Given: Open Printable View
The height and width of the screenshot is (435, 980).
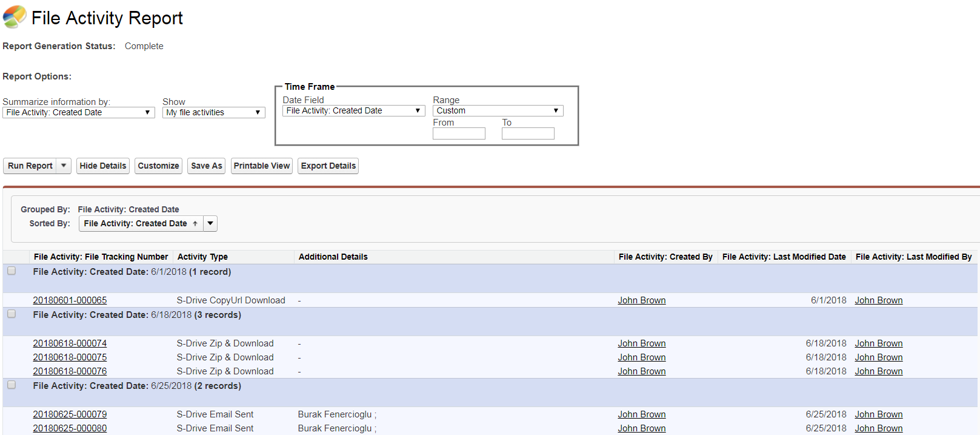Looking at the screenshot, I should 262,166.
